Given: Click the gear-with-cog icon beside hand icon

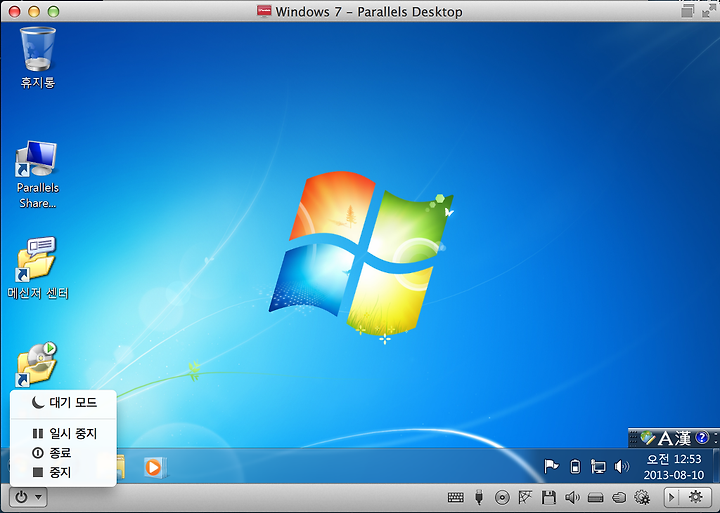Looking at the screenshot, I should tap(642, 497).
